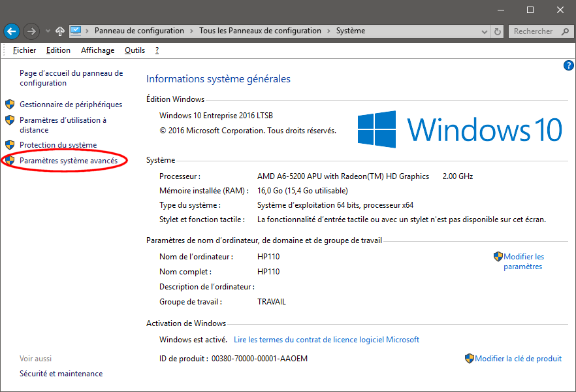576x392 pixels.
Task: Click shield icon beside Protection du système
Action: tap(10, 145)
